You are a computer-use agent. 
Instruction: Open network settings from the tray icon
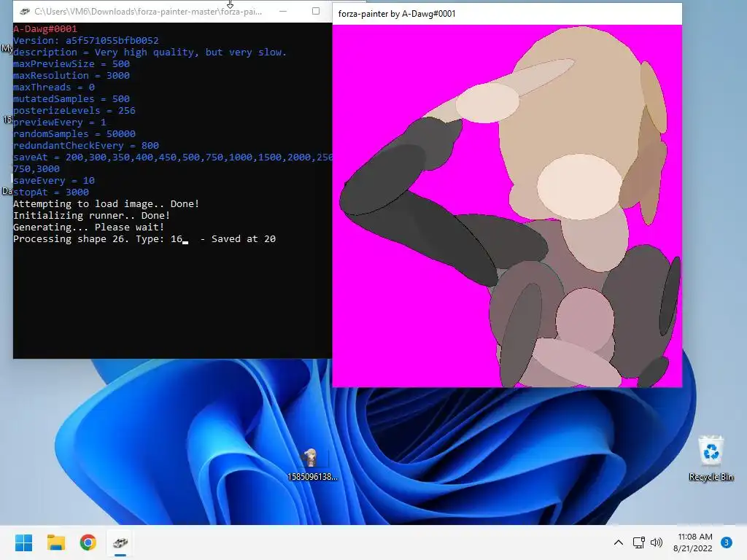(638, 542)
